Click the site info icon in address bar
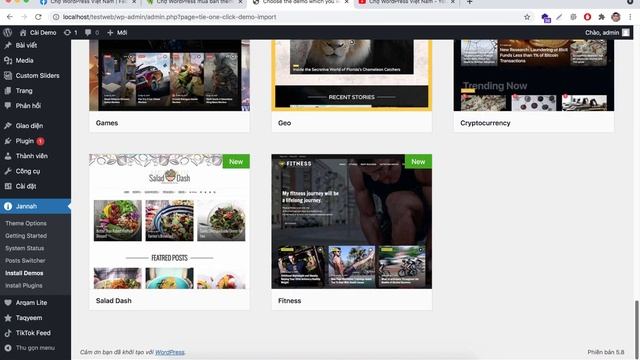The image size is (640, 360). [56, 17]
